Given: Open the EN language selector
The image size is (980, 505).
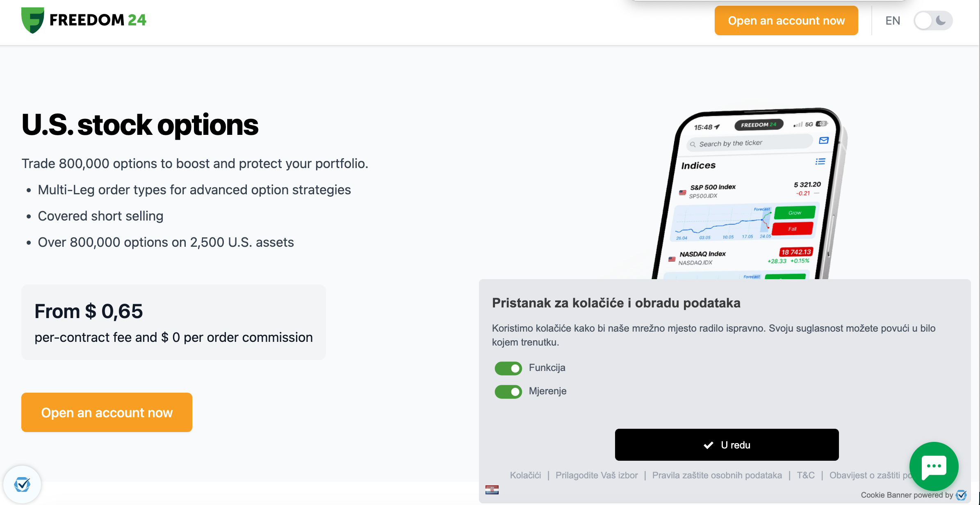Looking at the screenshot, I should pyautogui.click(x=893, y=20).
